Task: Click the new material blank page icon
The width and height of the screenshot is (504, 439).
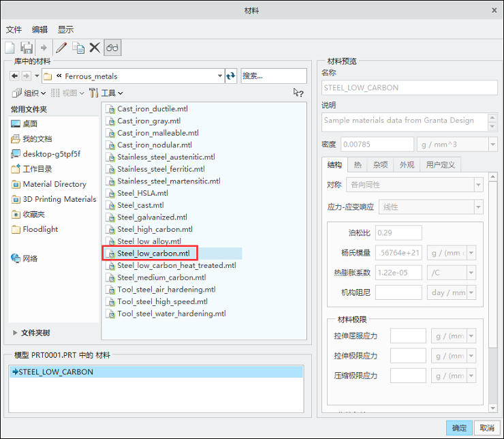Action: (10, 48)
